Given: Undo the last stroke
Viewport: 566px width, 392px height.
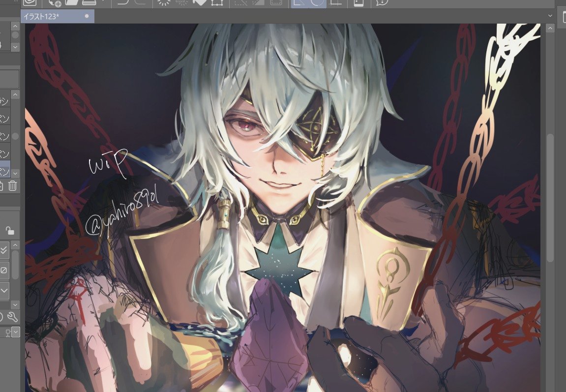Looking at the screenshot, I should (x=123, y=2).
